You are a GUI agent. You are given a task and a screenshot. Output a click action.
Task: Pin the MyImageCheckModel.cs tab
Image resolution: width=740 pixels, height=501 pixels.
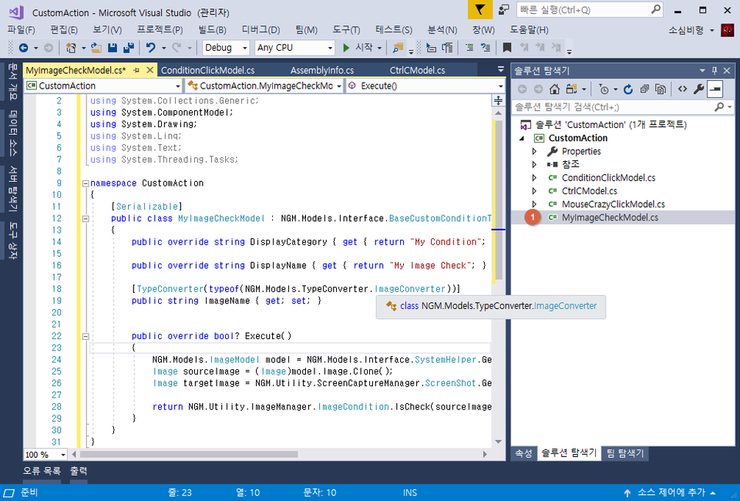pyautogui.click(x=136, y=70)
